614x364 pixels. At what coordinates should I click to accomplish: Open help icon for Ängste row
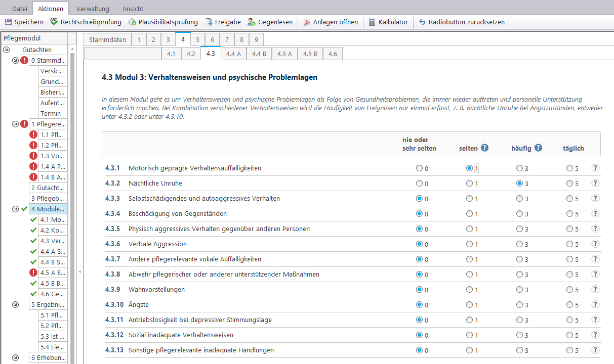coord(595,305)
